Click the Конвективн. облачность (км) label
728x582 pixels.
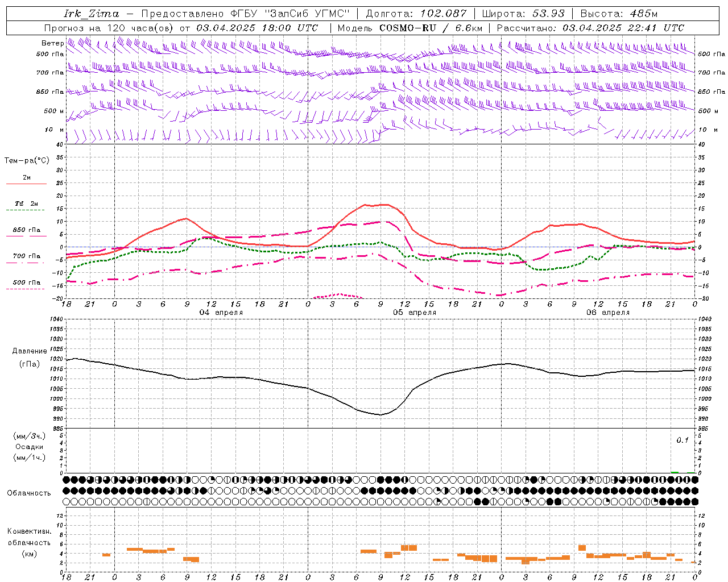click(x=30, y=542)
